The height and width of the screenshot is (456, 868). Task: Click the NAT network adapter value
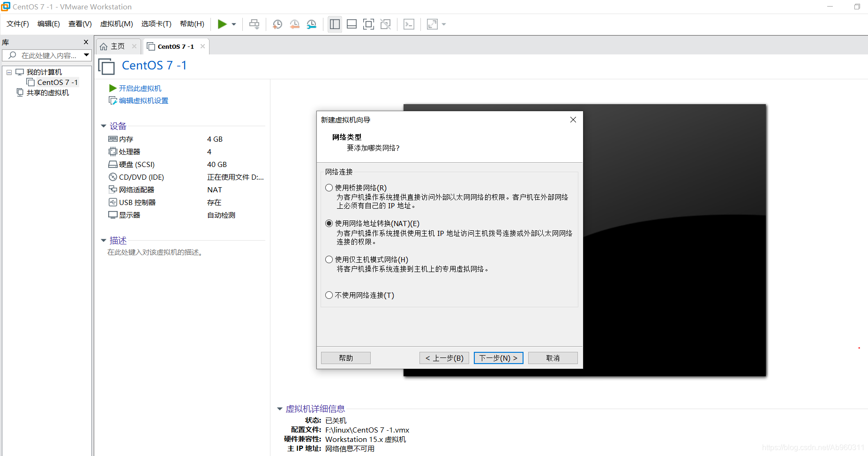(x=215, y=190)
